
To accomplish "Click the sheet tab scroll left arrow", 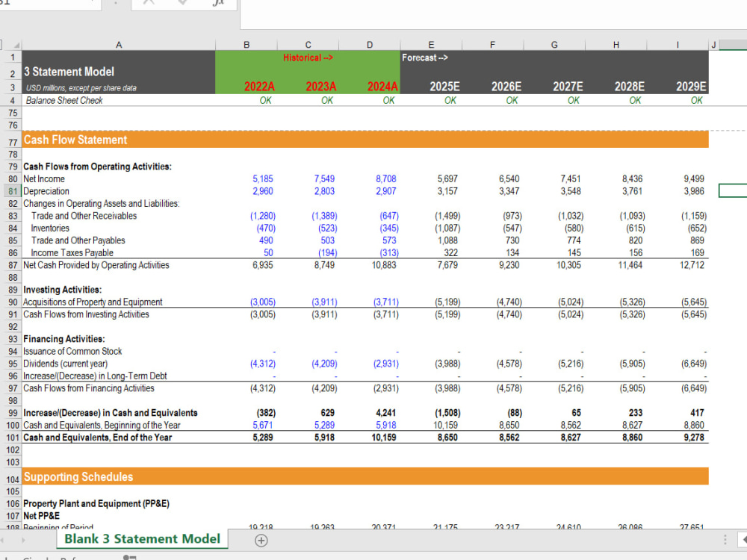I will click(2, 540).
